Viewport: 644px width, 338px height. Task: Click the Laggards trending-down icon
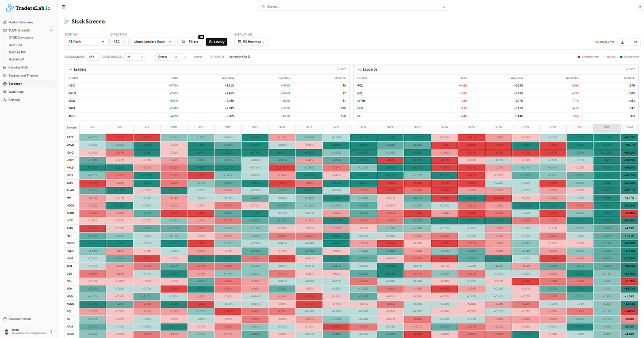coord(358,69)
